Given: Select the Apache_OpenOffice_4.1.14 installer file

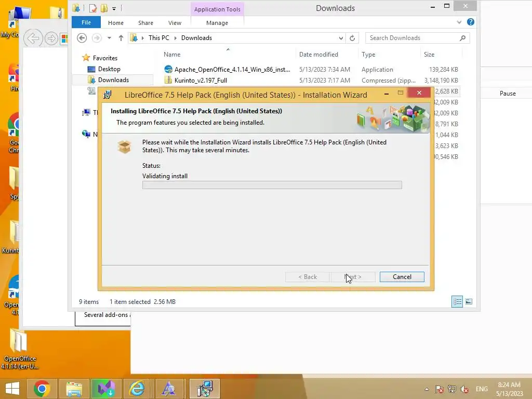Looking at the screenshot, I should coord(232,70).
